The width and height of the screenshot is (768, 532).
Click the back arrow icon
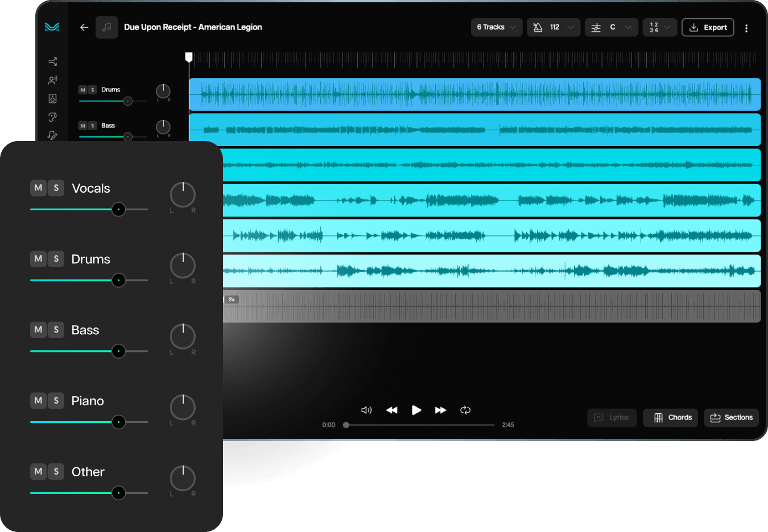tap(84, 27)
